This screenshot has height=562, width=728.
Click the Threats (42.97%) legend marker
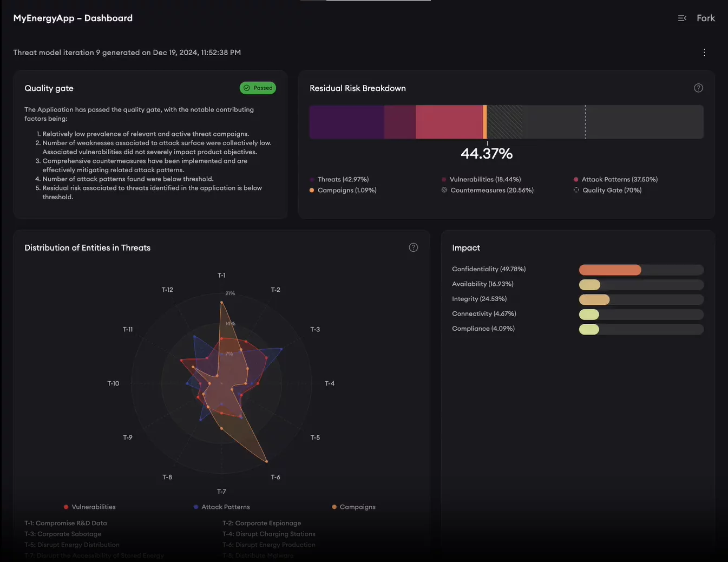(x=312, y=179)
